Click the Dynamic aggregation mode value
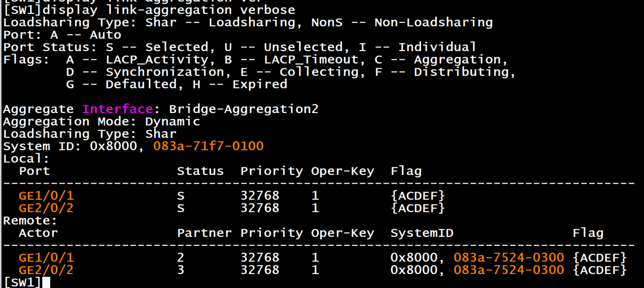644x288 pixels. click(172, 121)
